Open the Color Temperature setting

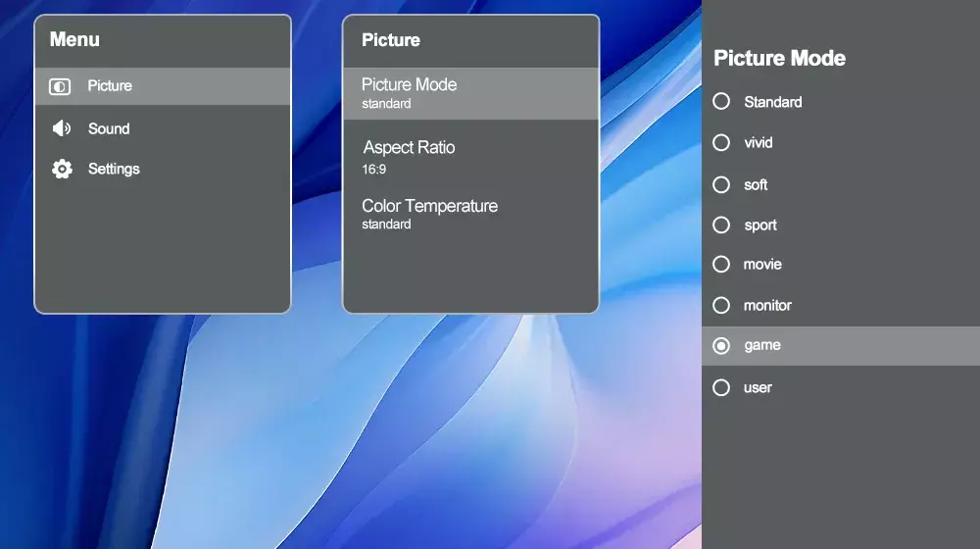pyautogui.click(x=470, y=214)
